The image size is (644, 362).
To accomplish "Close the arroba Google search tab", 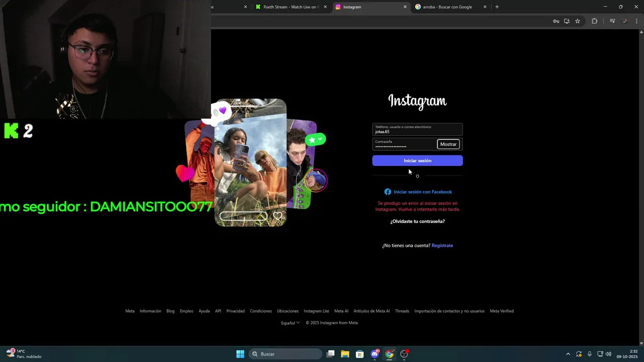I will tap(485, 7).
